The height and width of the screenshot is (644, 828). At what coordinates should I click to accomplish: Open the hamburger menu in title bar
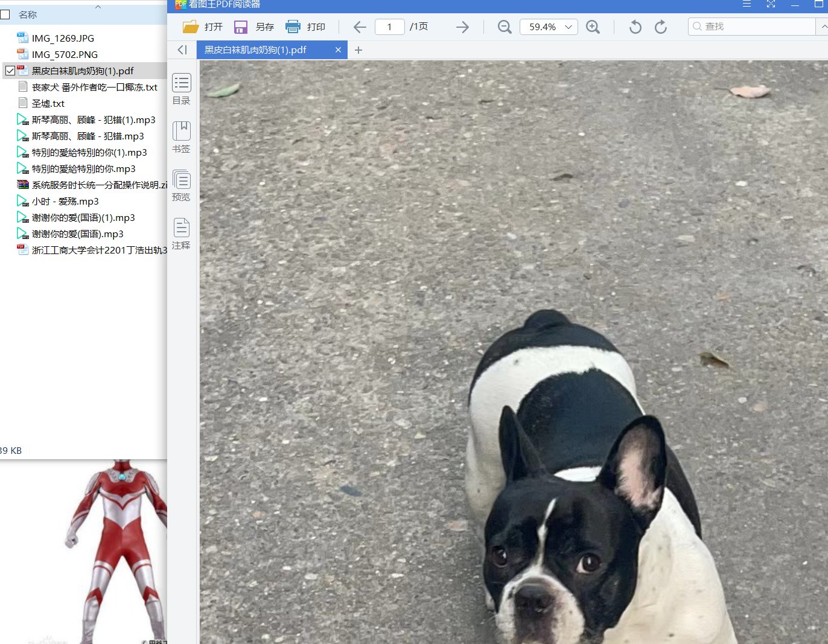[x=747, y=4]
